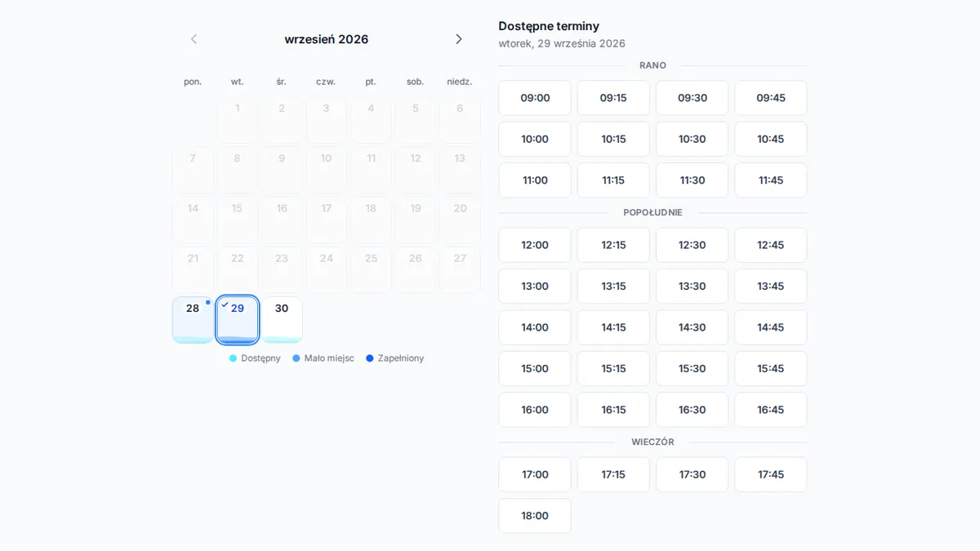Choose the 13:15 time slot
Screen dimensions: 980x551
coord(613,287)
